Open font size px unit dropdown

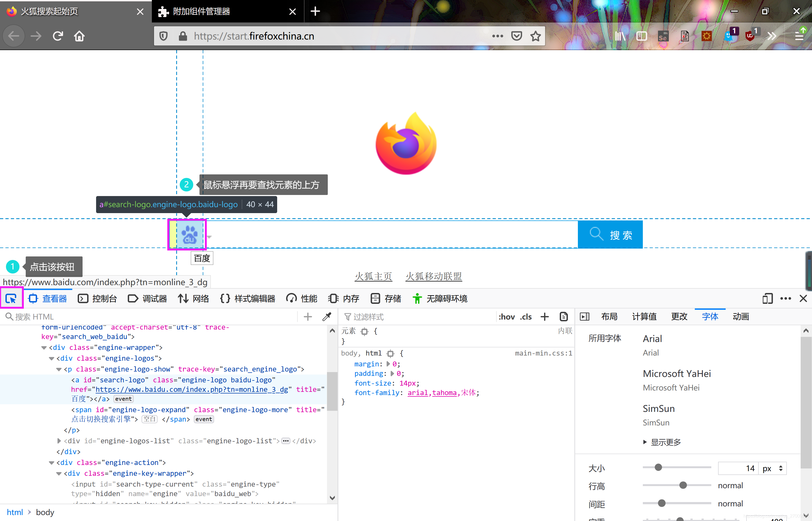[x=772, y=468]
